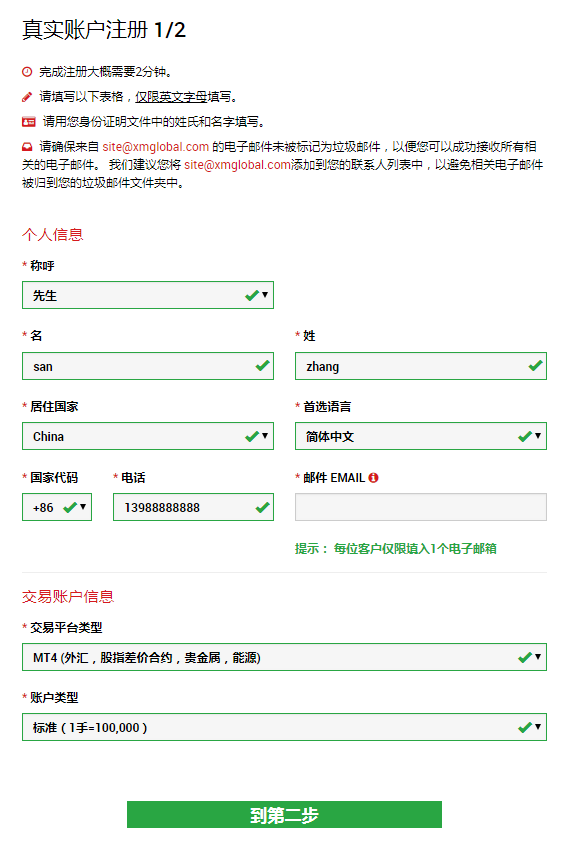Click the 名 input field containing san

(x=148, y=366)
